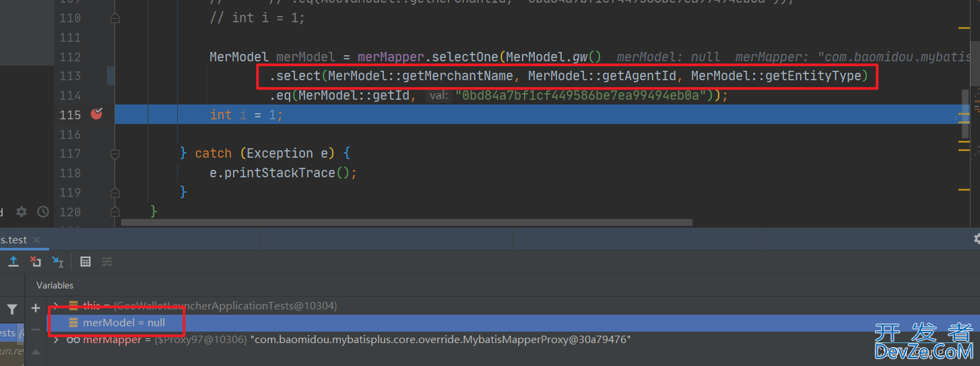Image resolution: width=980 pixels, height=366 pixels.
Task: Open the Evaluate Expression calculator icon
Action: pyautogui.click(x=86, y=262)
